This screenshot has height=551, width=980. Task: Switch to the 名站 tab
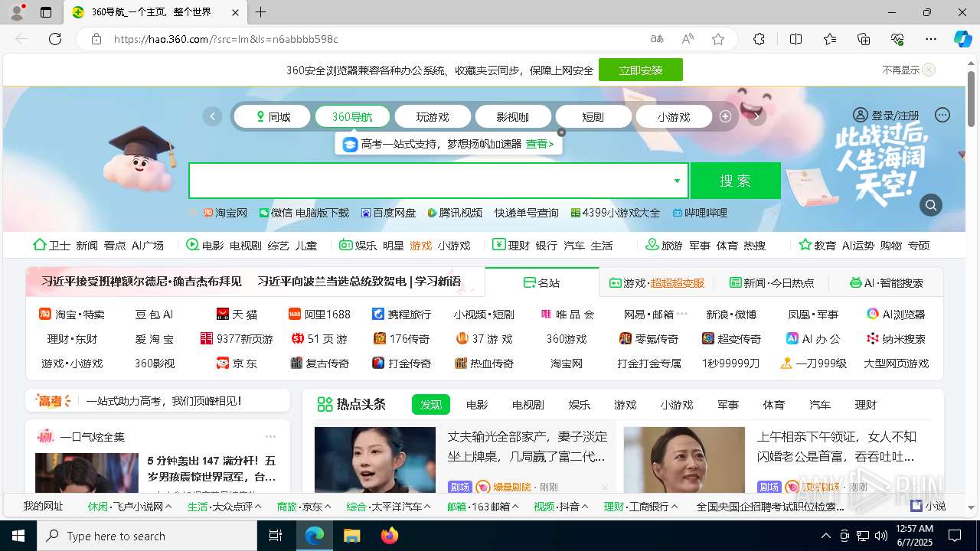[x=542, y=282]
